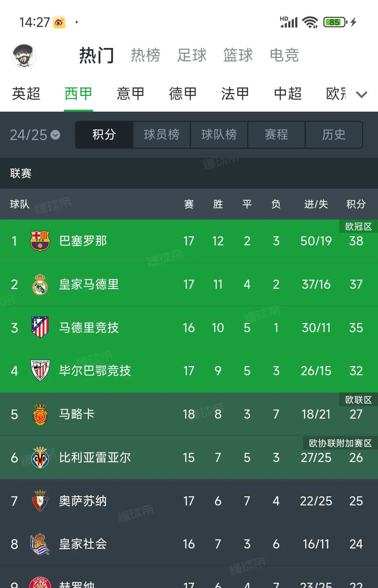Open the more leagues chevron beside 欧冠

coord(360,94)
